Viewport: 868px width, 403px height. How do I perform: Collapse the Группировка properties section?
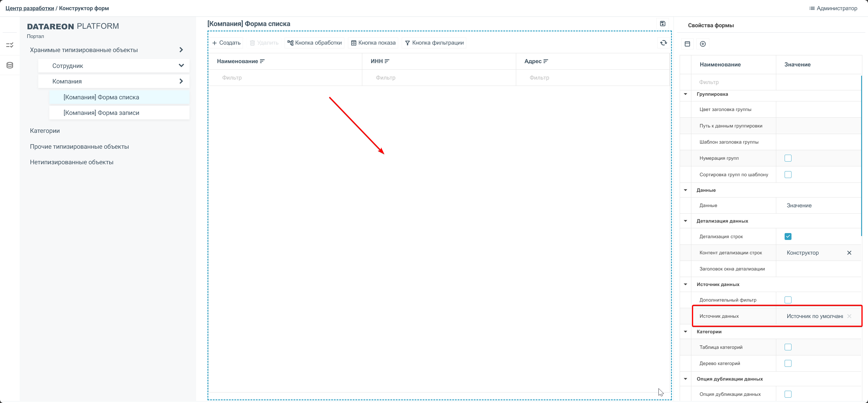pyautogui.click(x=685, y=95)
